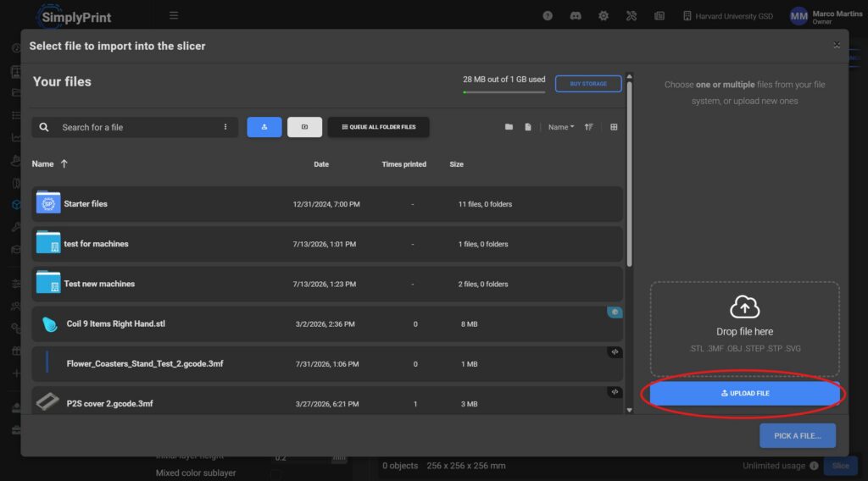Open the hamburger menu in the header
The width and height of the screenshot is (868, 481).
click(174, 15)
